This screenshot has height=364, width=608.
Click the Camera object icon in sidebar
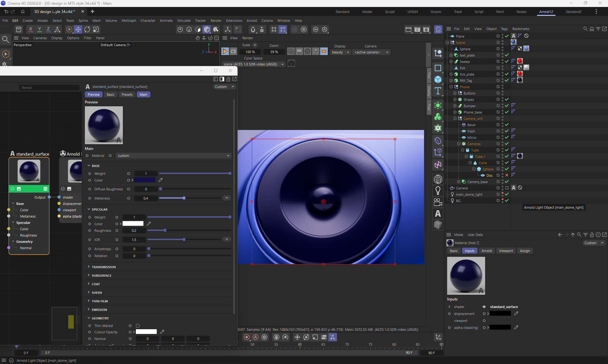point(438,202)
